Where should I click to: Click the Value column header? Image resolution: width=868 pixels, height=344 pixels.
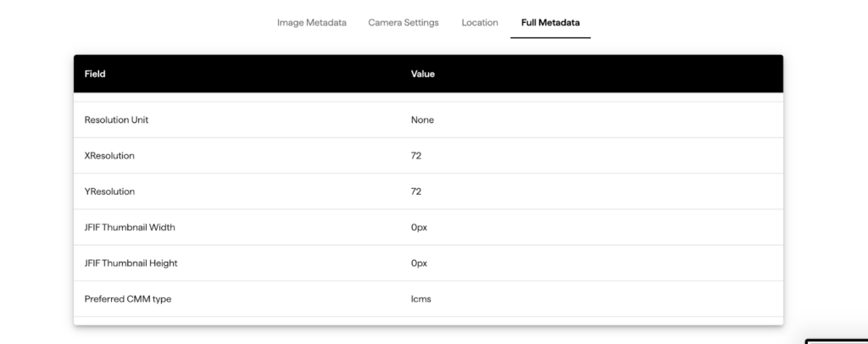(422, 75)
